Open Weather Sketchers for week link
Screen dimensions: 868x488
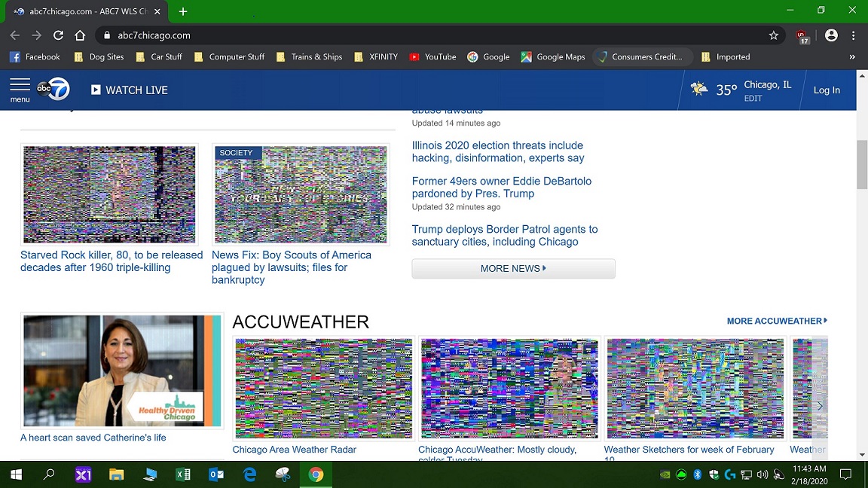(689, 453)
